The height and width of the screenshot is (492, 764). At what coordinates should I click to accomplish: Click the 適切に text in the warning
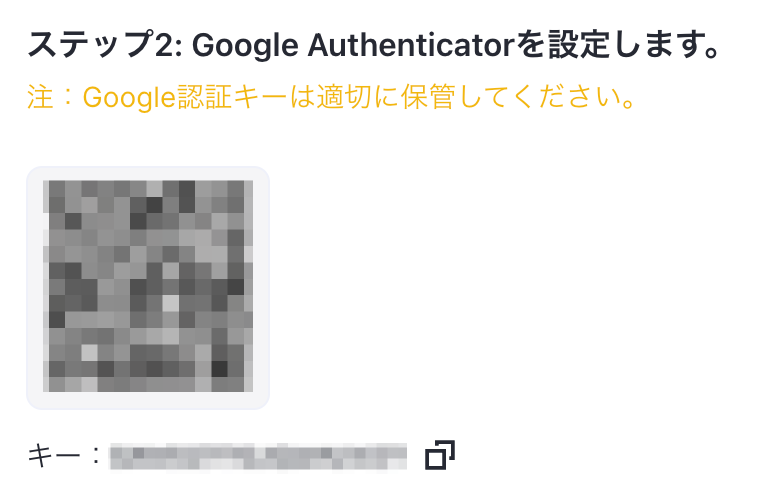tap(358, 96)
